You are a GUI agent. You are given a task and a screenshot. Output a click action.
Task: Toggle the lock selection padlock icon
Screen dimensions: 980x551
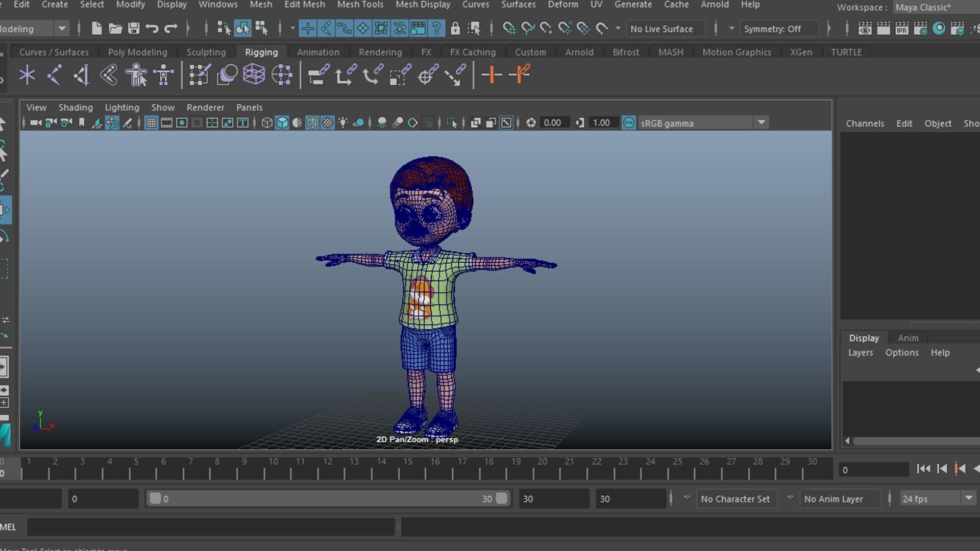click(x=455, y=29)
